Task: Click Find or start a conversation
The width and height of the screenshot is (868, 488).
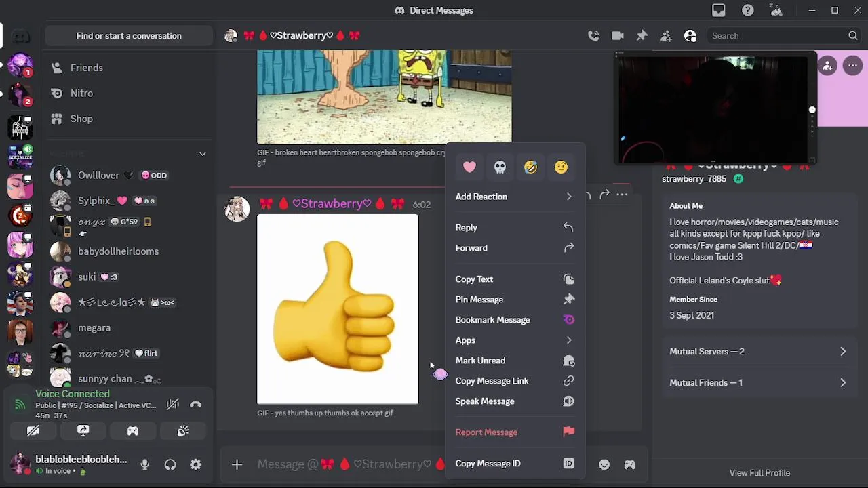Action: tap(129, 36)
